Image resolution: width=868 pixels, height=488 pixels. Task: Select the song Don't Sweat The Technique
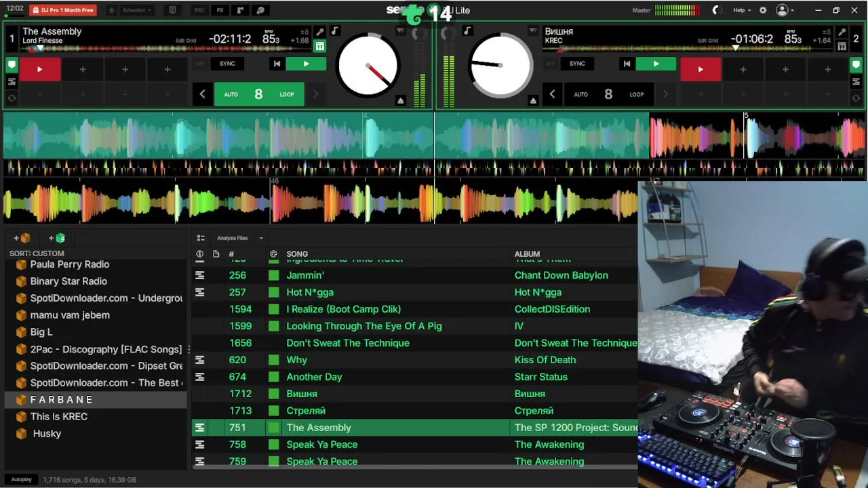348,343
